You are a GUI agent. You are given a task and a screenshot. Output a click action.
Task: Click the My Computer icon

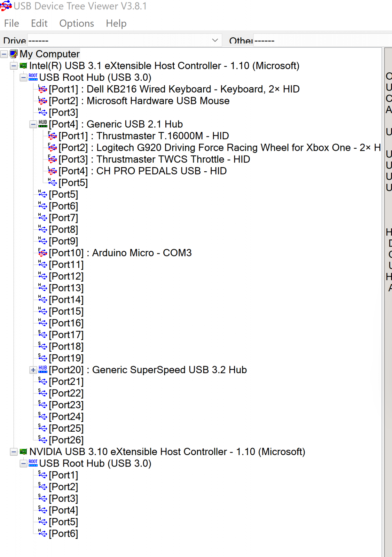pos(14,54)
